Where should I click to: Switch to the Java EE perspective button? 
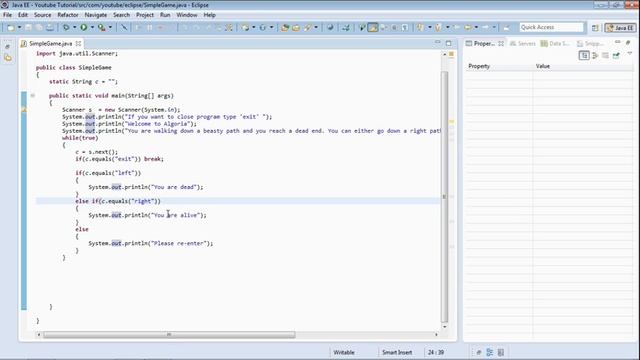click(x=620, y=28)
